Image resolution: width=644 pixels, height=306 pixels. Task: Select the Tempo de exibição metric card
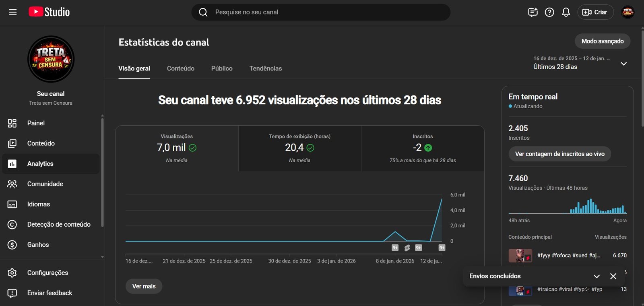(300, 149)
